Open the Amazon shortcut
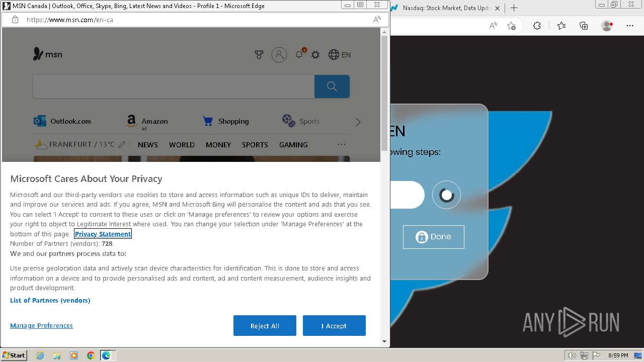 147,121
